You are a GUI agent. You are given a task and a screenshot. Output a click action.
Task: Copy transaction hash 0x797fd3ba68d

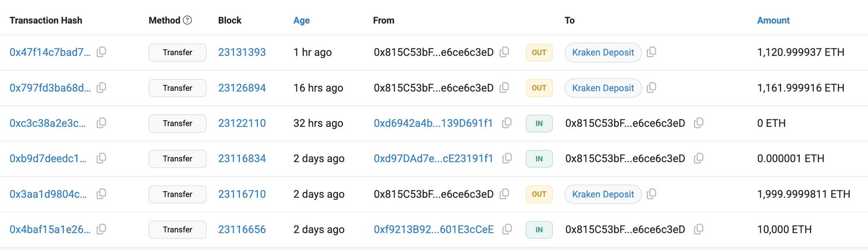click(x=101, y=88)
